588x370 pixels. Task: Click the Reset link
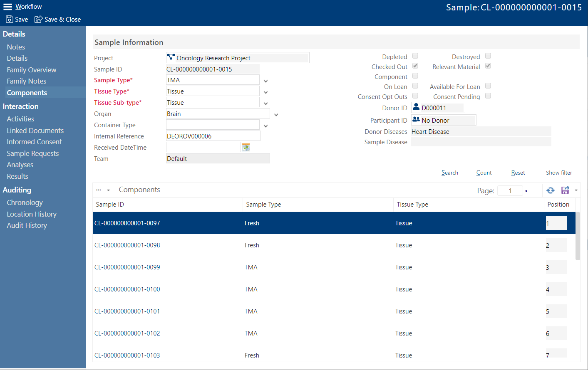[x=518, y=173]
